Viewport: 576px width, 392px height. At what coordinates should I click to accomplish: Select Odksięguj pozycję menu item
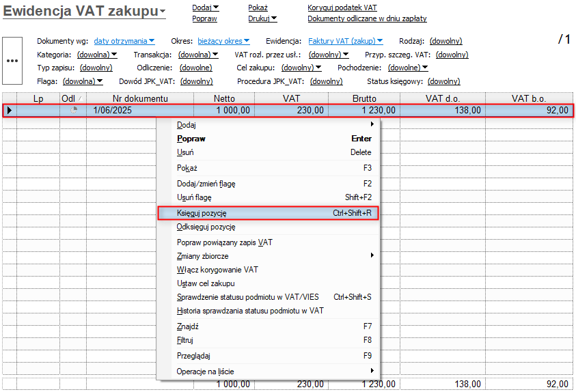pos(268,227)
